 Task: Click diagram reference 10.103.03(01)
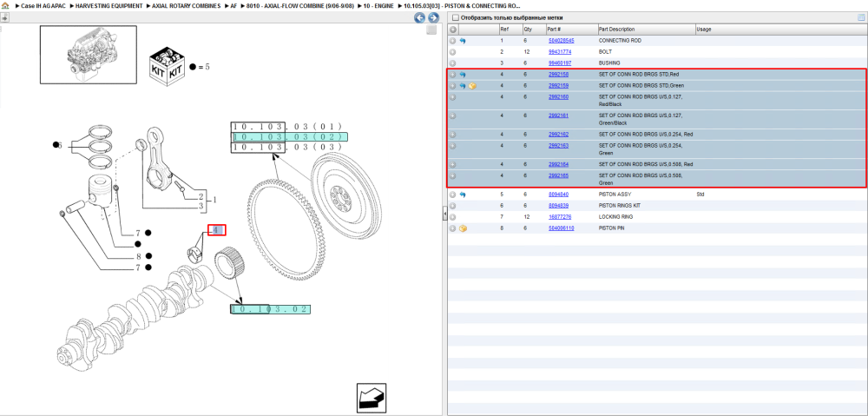pos(289,126)
